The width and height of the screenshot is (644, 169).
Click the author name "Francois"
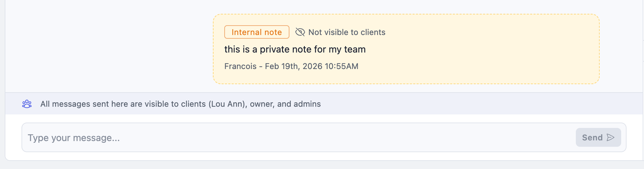tap(240, 66)
